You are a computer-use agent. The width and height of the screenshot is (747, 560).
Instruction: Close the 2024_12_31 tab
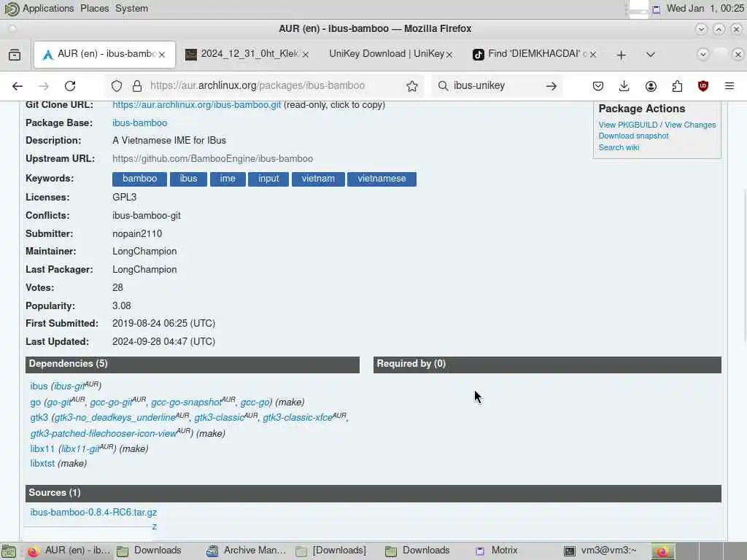coord(306,55)
